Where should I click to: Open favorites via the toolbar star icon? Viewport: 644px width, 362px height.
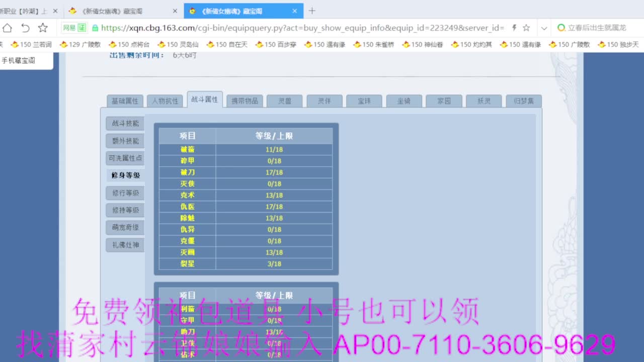coord(43,28)
